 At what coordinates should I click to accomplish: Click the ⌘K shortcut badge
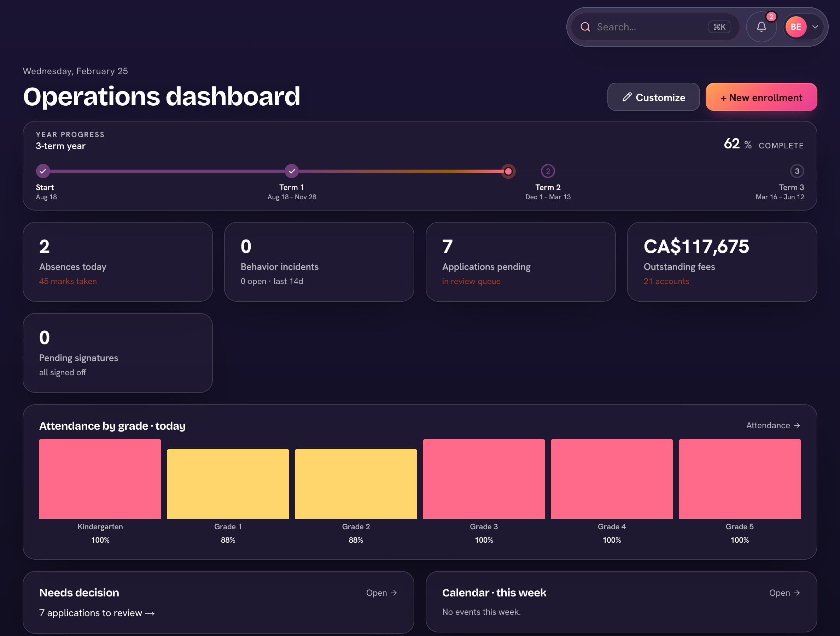click(719, 27)
